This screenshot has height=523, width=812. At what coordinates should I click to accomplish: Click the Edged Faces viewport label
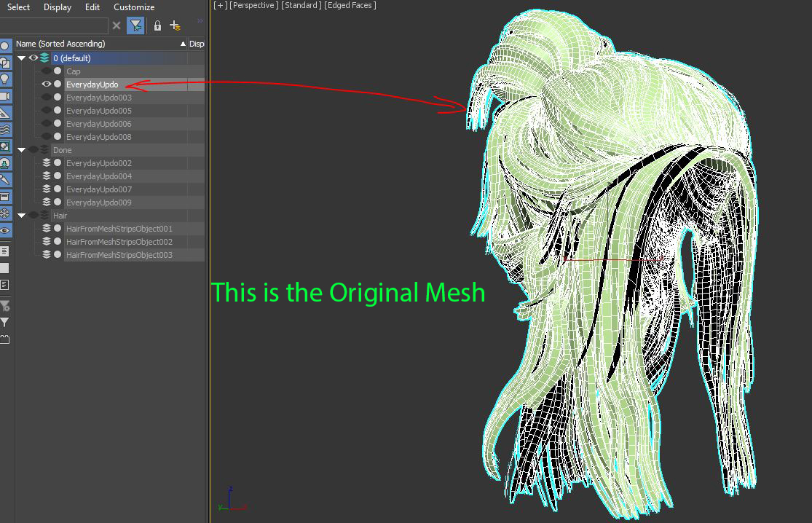point(351,6)
